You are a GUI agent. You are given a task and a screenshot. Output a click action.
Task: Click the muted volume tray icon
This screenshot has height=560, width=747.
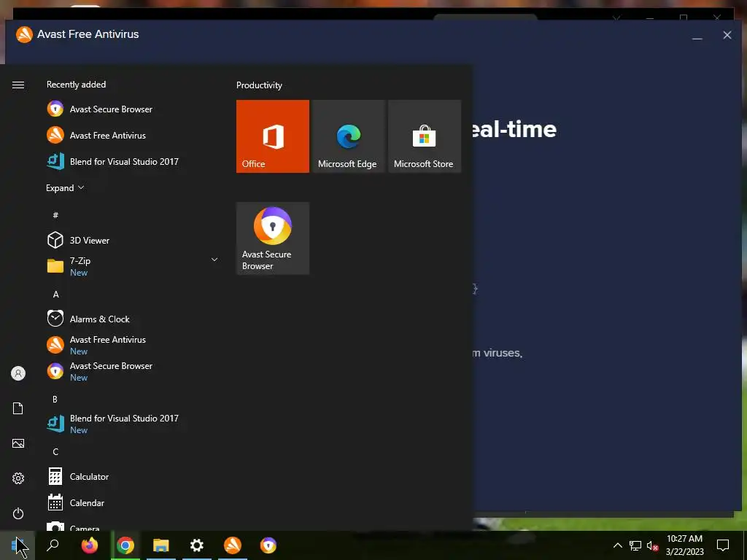653,545
